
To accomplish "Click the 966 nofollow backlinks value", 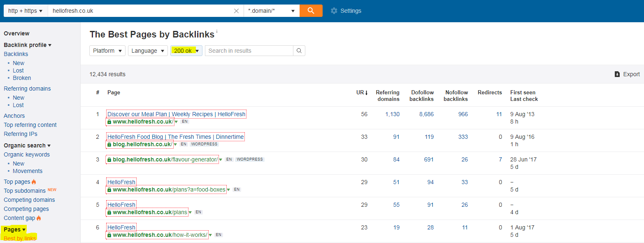I will tap(463, 114).
